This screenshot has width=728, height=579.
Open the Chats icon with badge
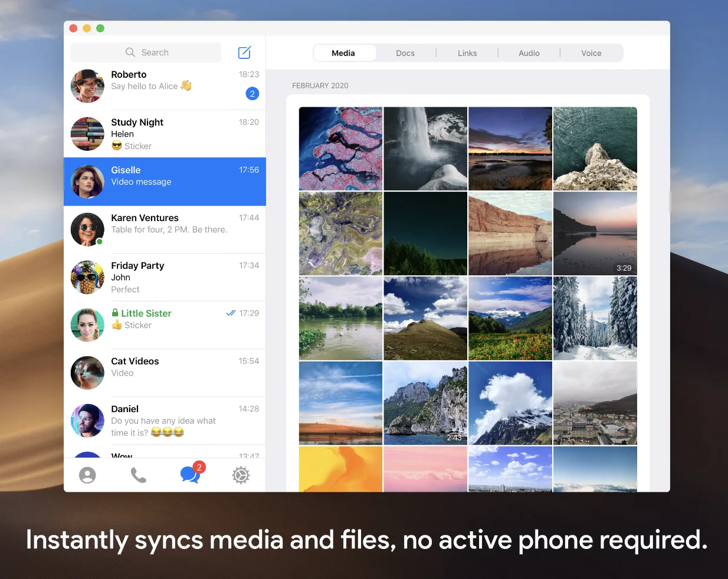pyautogui.click(x=190, y=475)
